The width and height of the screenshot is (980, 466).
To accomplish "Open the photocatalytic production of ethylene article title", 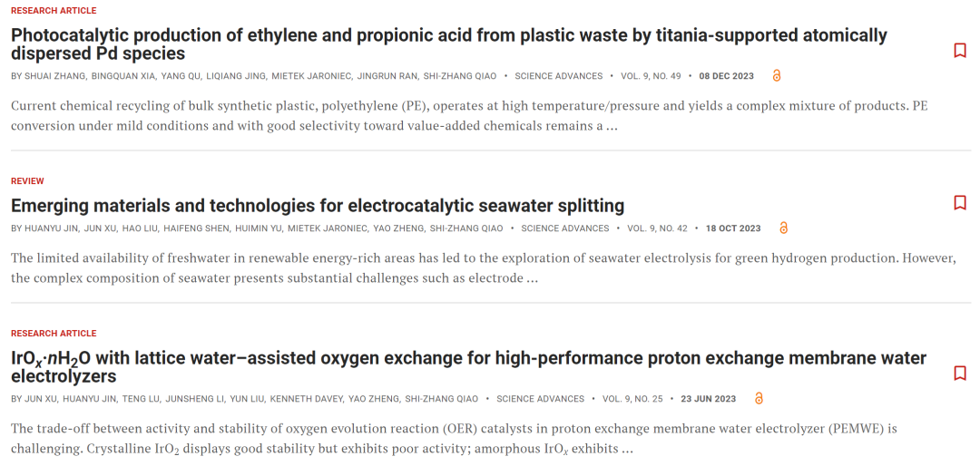I will (x=449, y=44).
